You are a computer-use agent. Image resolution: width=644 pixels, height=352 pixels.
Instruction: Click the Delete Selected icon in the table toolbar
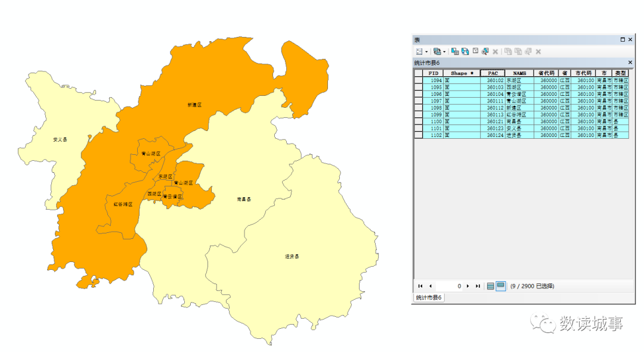point(496,52)
